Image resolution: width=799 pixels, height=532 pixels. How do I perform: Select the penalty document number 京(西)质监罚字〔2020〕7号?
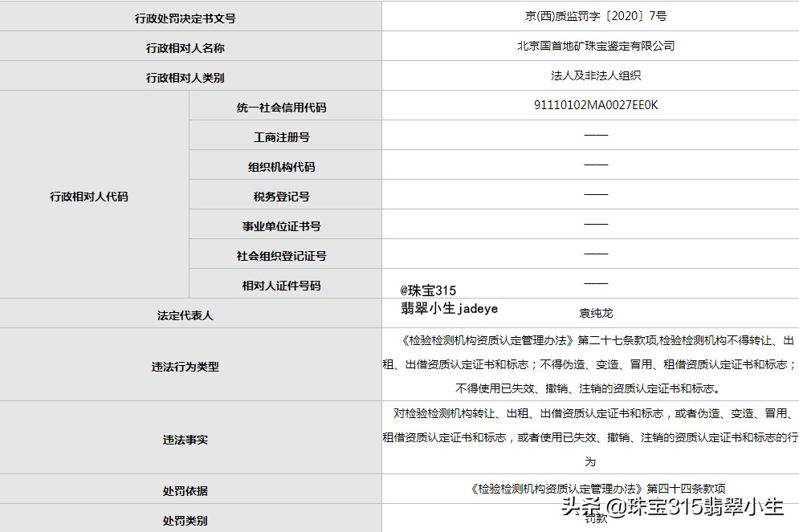pyautogui.click(x=593, y=15)
